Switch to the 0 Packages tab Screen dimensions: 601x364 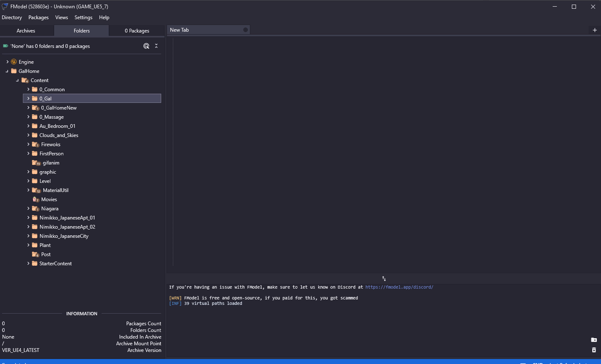coord(137,31)
